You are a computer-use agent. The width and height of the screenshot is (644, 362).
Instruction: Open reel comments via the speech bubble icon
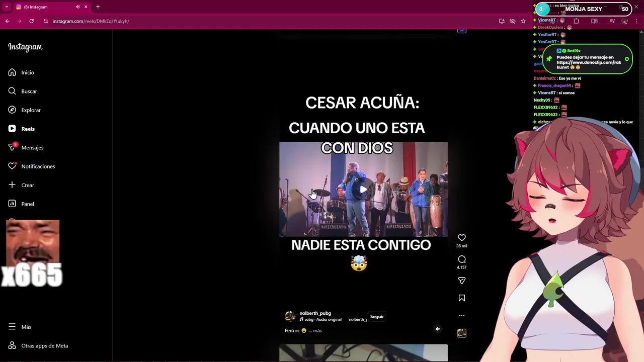tap(462, 259)
